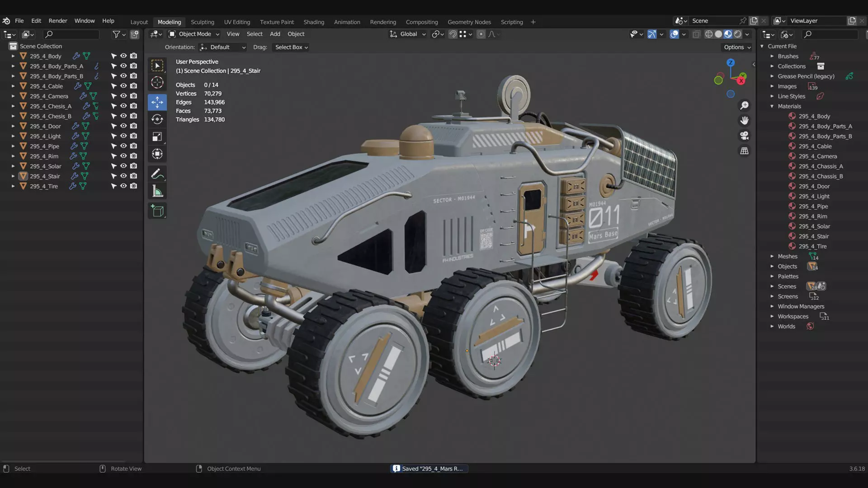Choose the Annotate tool
Viewport: 868px width, 488px height.
click(157, 174)
